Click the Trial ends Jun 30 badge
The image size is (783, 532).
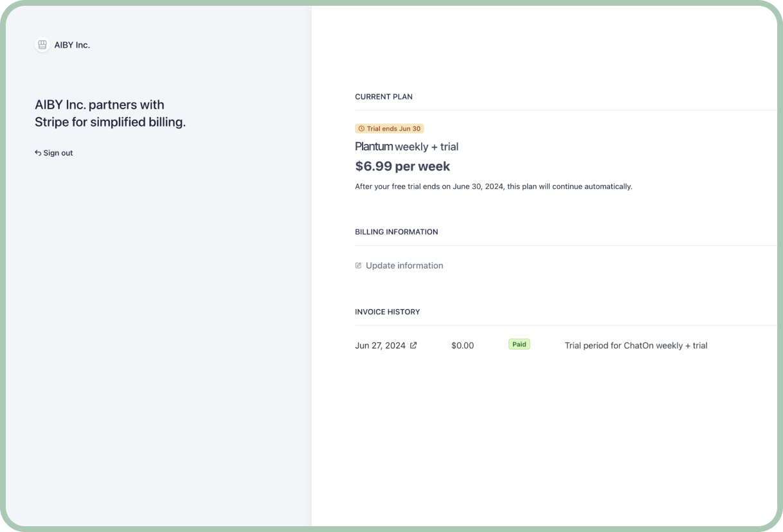point(390,129)
